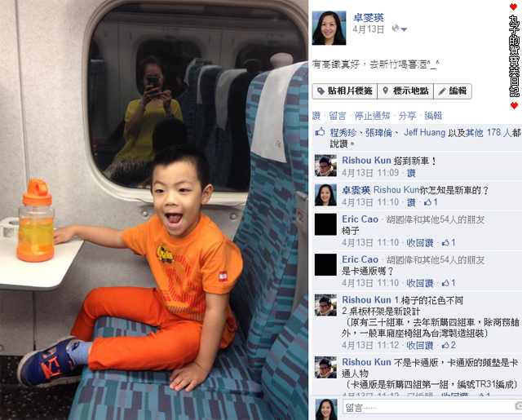Click thumbs-up count on 你怎知是新車的 comment

pyautogui.click(x=431, y=202)
